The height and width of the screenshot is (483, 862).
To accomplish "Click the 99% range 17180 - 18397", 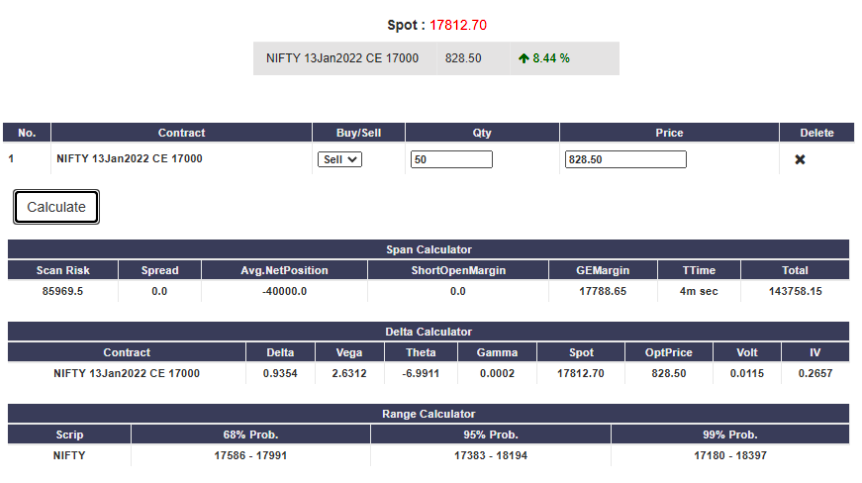I will 730,456.
